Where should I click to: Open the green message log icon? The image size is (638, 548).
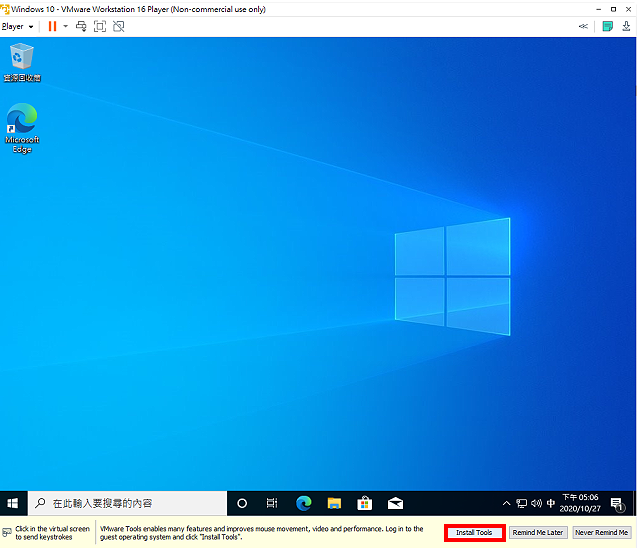tap(607, 26)
